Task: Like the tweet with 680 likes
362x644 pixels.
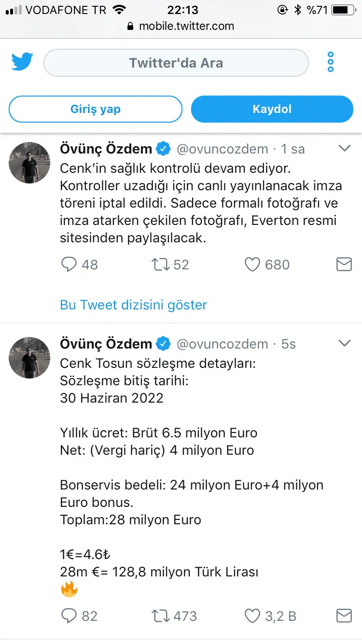Action: pyautogui.click(x=252, y=264)
